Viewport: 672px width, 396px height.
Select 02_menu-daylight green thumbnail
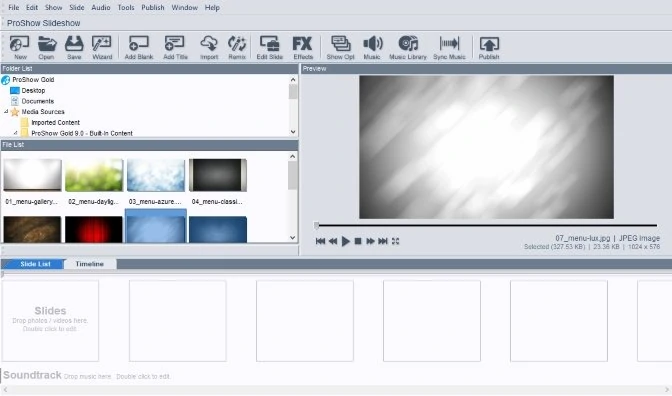coord(94,175)
